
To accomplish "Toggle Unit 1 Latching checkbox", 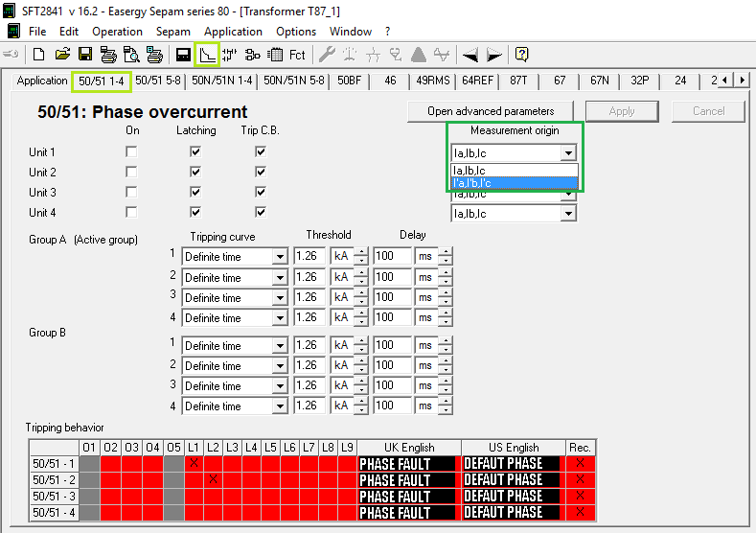I will click(195, 151).
